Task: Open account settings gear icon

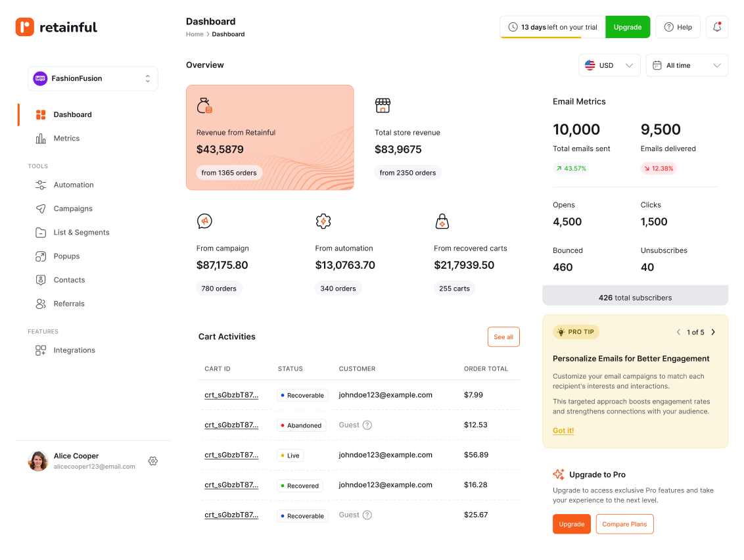Action: point(153,461)
